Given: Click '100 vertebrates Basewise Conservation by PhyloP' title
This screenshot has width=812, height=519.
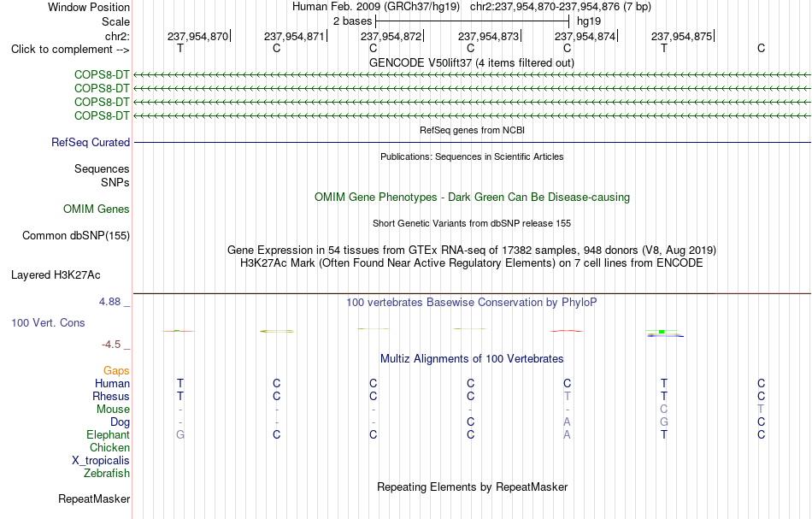Looking at the screenshot, I should click(x=472, y=303).
